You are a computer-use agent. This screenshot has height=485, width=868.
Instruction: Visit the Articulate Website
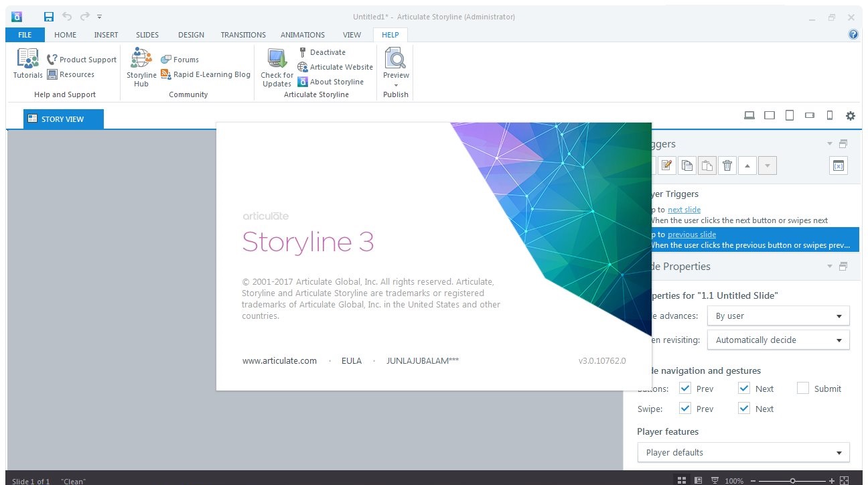(335, 67)
